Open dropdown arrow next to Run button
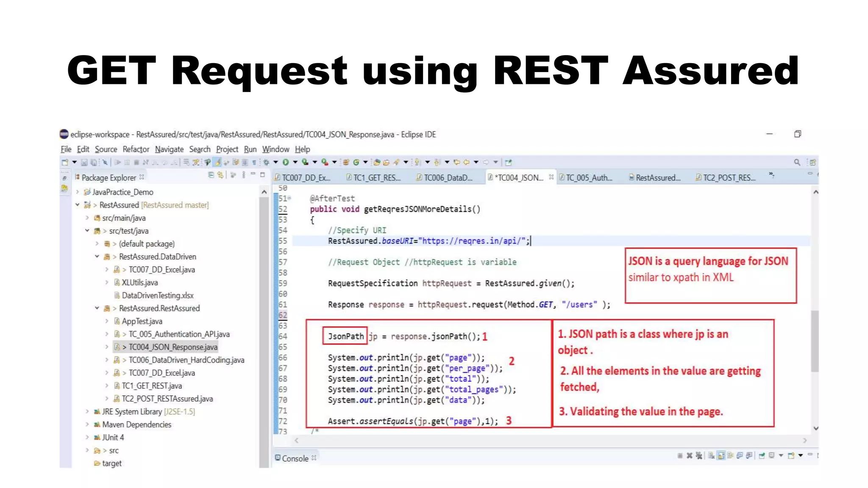Image resolution: width=868 pixels, height=488 pixels. 295,162
